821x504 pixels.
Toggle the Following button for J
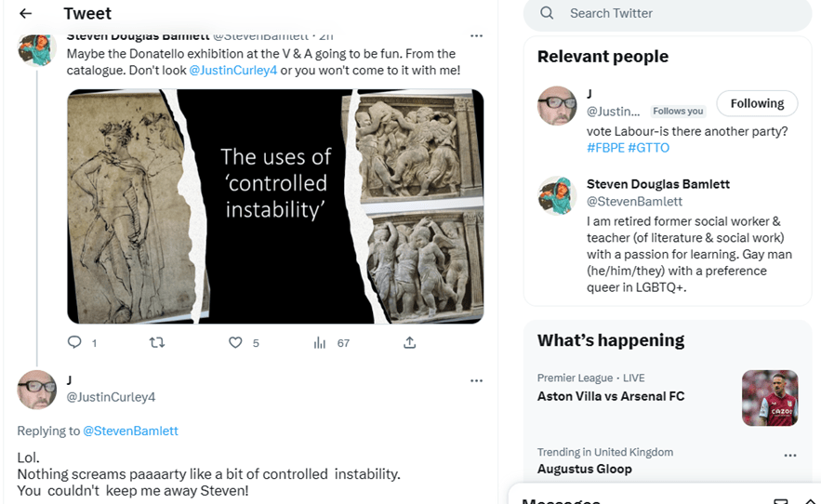click(x=756, y=103)
